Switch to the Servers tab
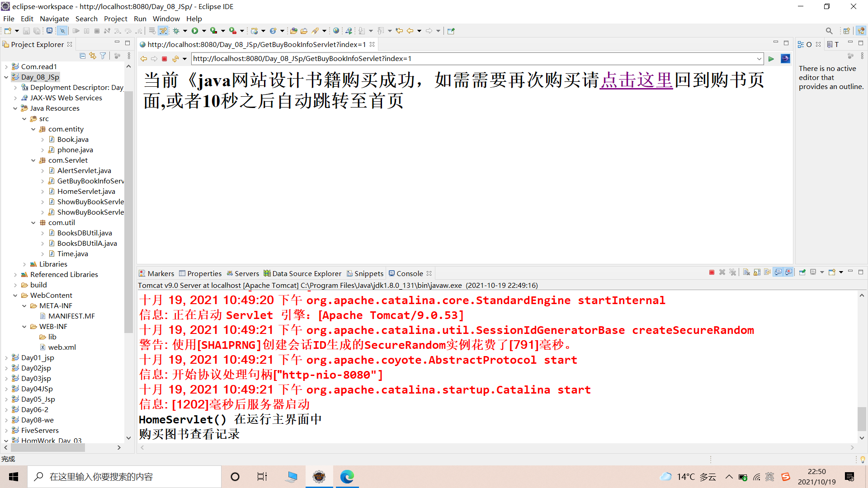The width and height of the screenshot is (868, 488). coord(243,273)
